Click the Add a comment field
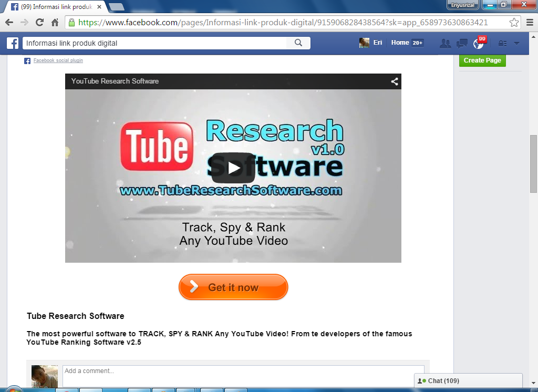The height and width of the screenshot is (392, 538). tap(243, 376)
